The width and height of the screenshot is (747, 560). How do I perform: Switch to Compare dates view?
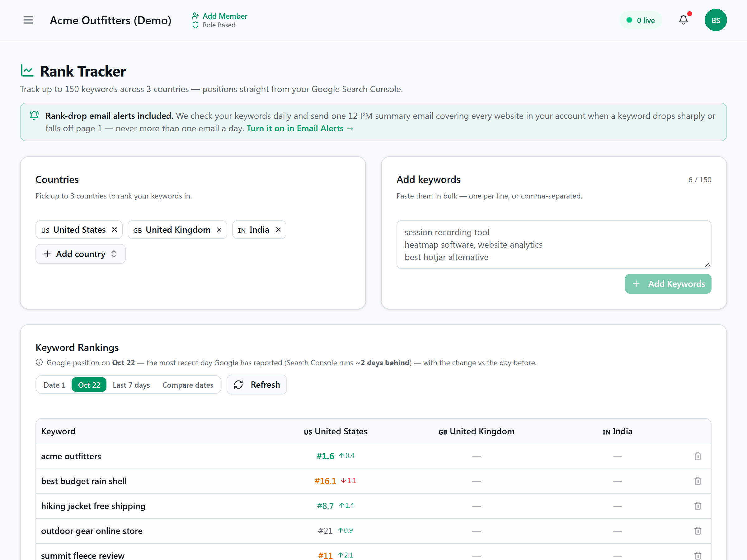point(188,385)
